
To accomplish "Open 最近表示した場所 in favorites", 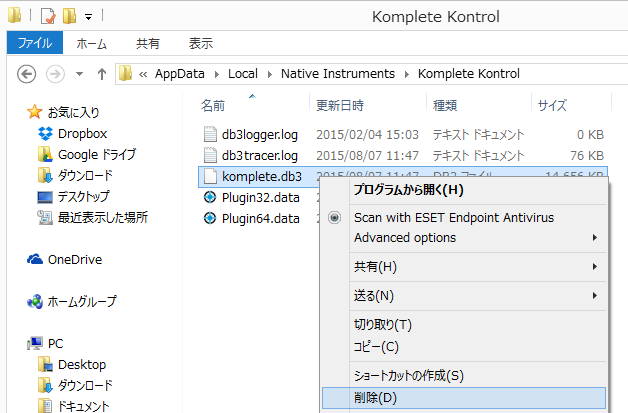I will [103, 217].
